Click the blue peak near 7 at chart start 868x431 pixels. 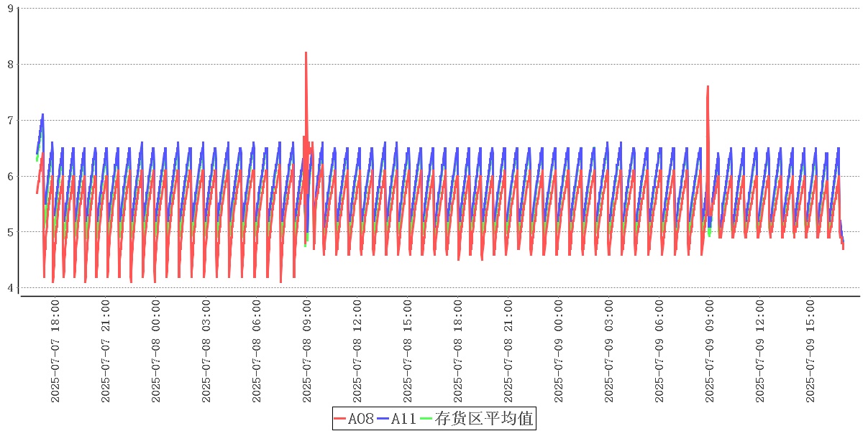click(42, 114)
